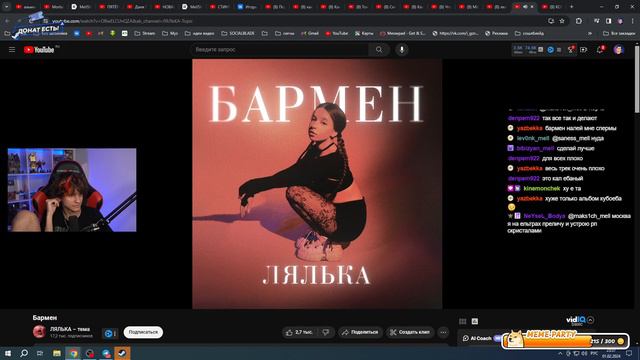
Task: Dislike the Бармен video
Action: point(326,332)
